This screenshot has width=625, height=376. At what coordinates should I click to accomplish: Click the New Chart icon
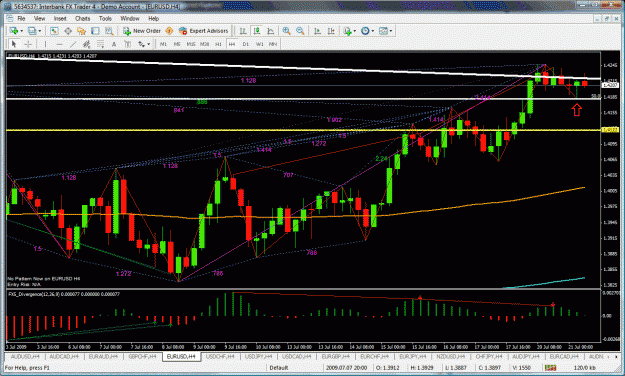[13, 31]
